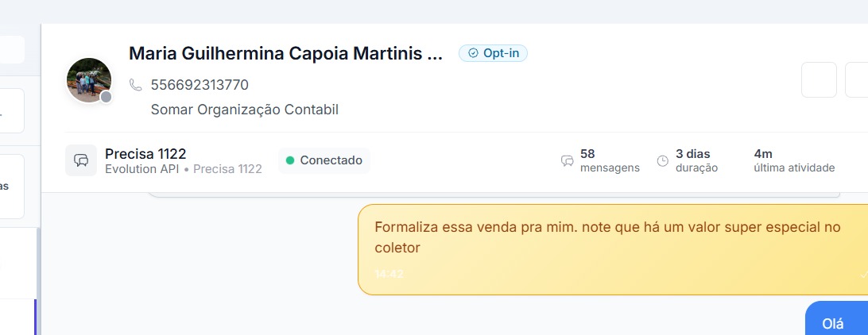Click the 3 dias duração statistic
The height and width of the screenshot is (335, 868).
click(696, 160)
